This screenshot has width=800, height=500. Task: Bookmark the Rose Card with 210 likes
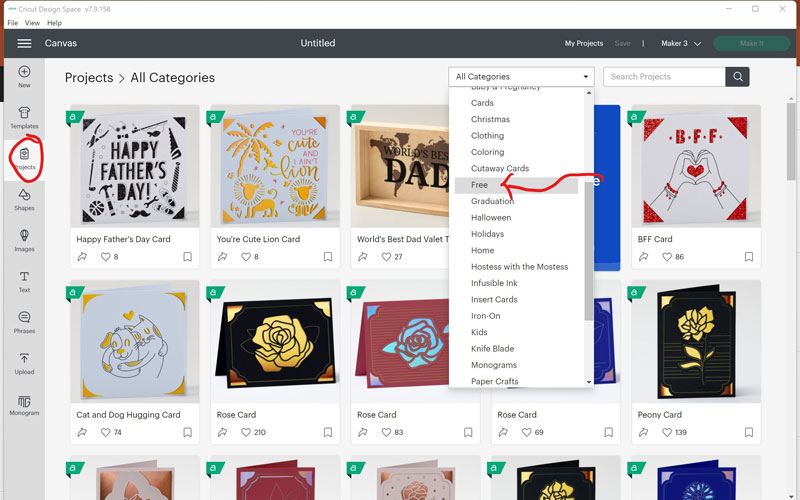[x=328, y=432]
